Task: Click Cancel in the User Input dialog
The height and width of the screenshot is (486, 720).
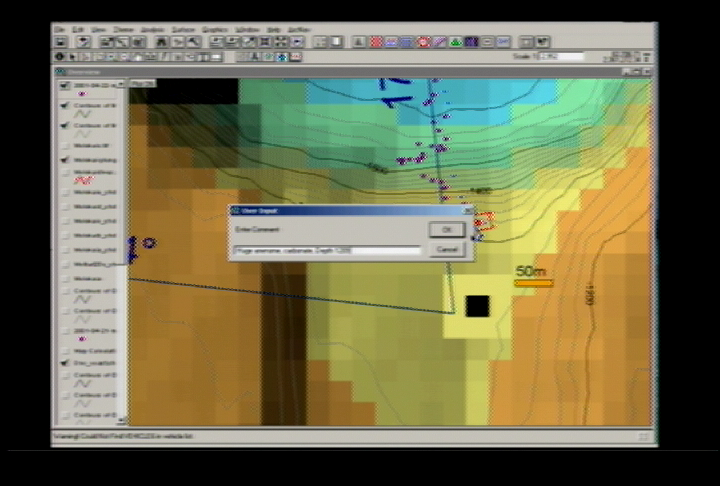Action: pyautogui.click(x=446, y=249)
